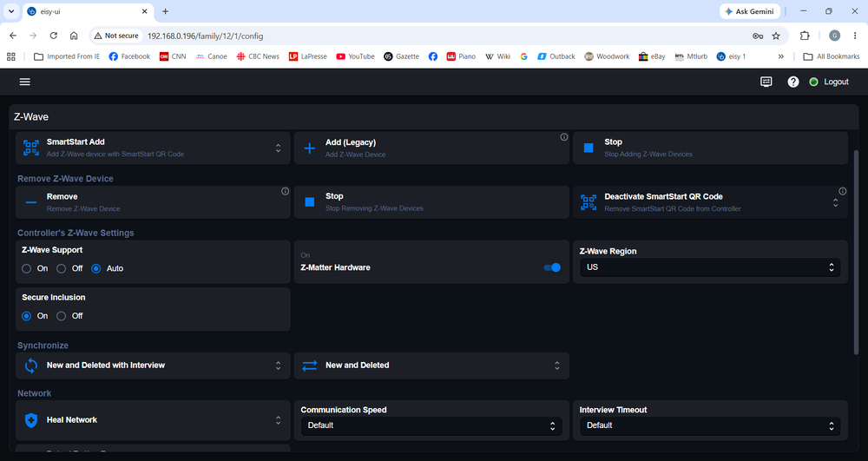Click the Add (Legacy) button
The image size is (868, 461).
(x=431, y=148)
